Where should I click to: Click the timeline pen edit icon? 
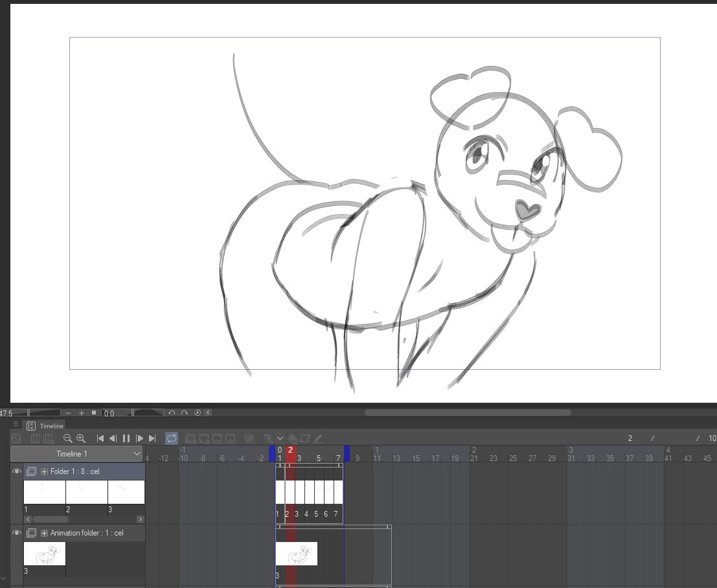click(318, 438)
